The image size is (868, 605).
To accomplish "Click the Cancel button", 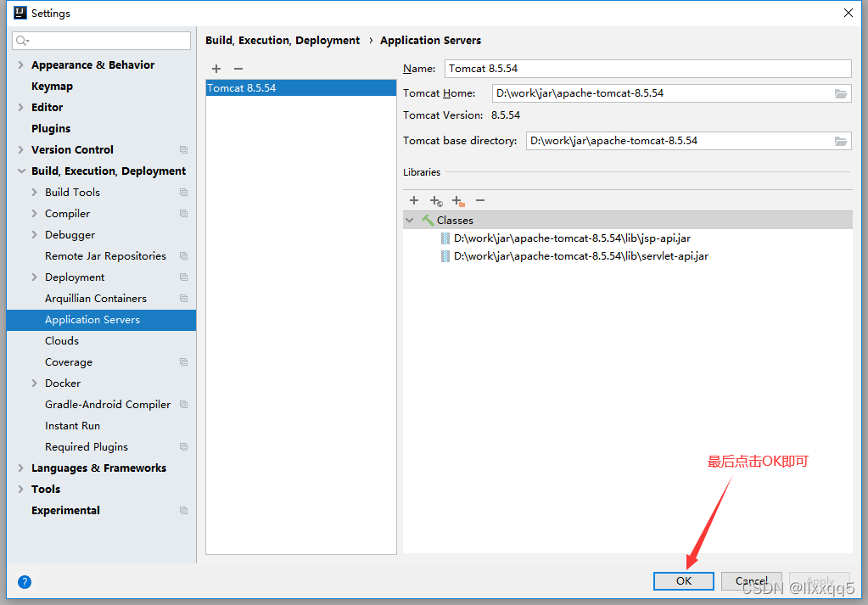I will (752, 580).
